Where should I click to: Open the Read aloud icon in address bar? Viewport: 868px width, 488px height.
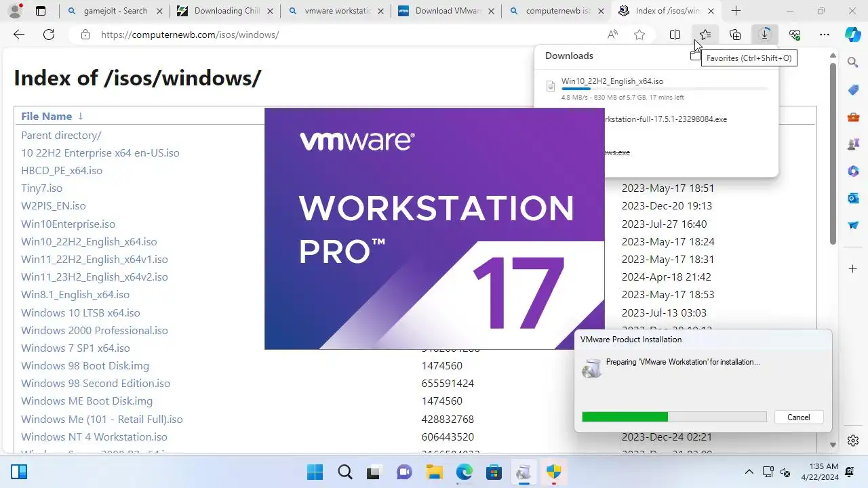612,35
